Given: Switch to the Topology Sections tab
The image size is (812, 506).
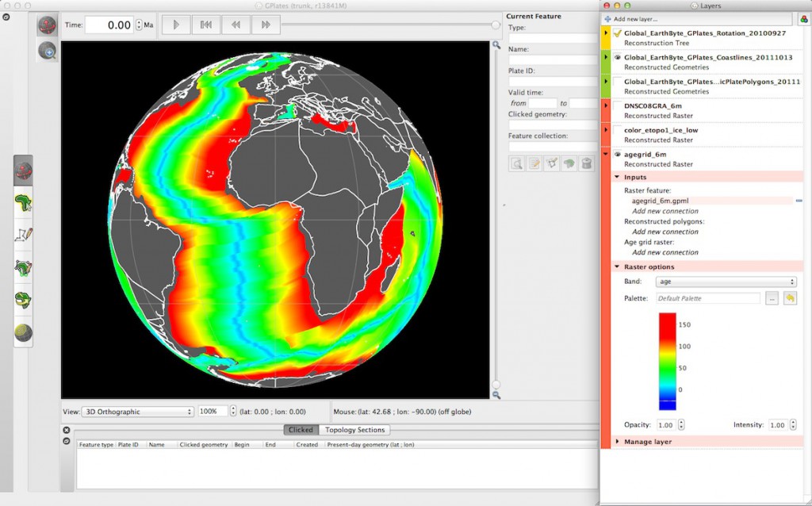Looking at the screenshot, I should [355, 429].
